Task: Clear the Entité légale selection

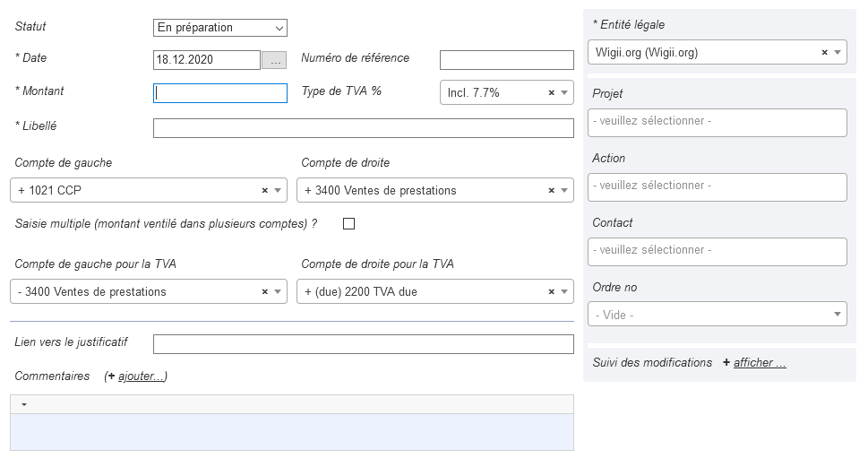Action: (x=824, y=52)
